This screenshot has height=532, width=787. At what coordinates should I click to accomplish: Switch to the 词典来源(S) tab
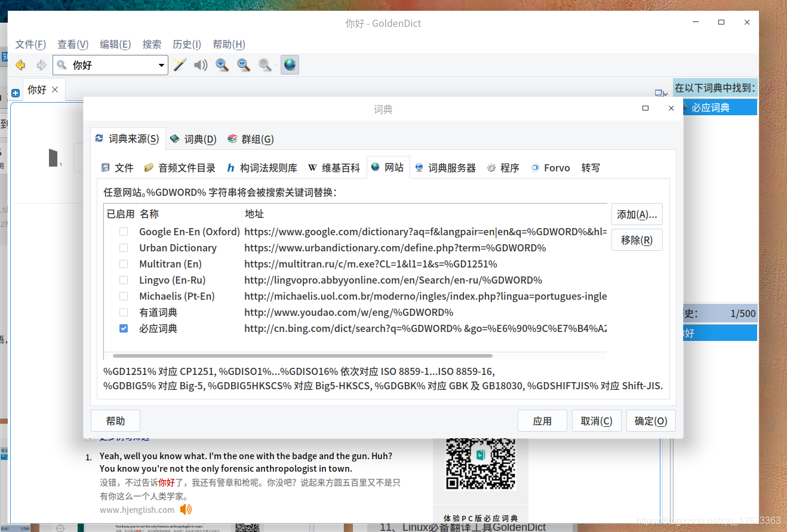[x=127, y=139]
